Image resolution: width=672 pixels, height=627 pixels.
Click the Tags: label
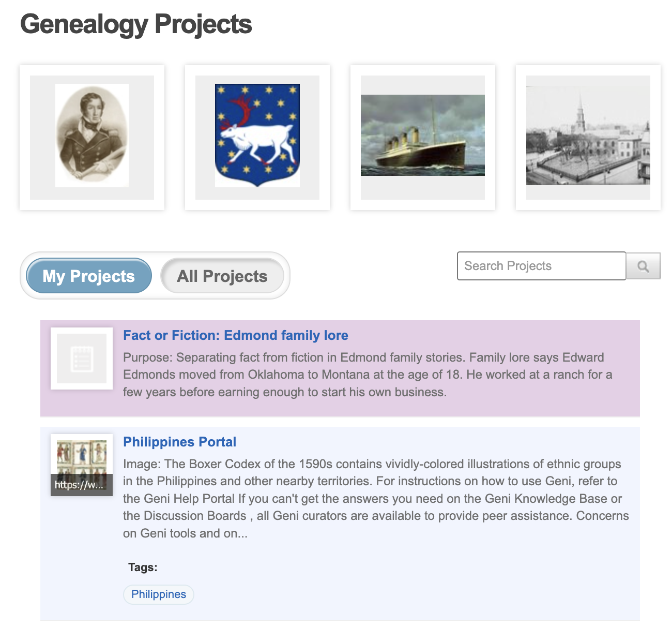pyautogui.click(x=143, y=567)
